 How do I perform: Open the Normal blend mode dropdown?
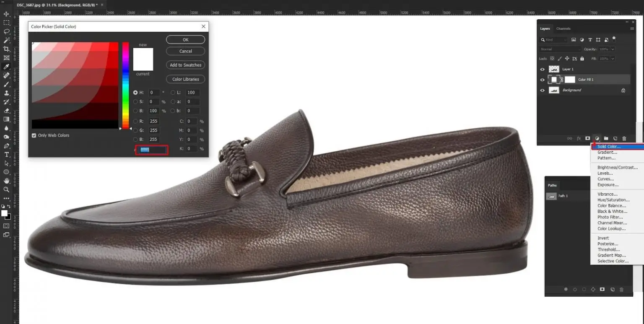[x=560, y=49]
